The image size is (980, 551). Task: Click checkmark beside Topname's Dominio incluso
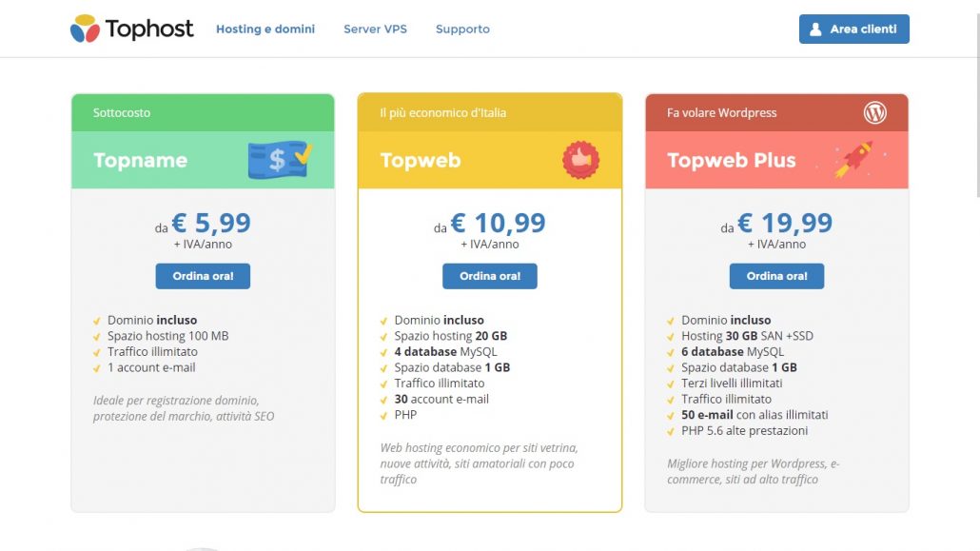96,321
